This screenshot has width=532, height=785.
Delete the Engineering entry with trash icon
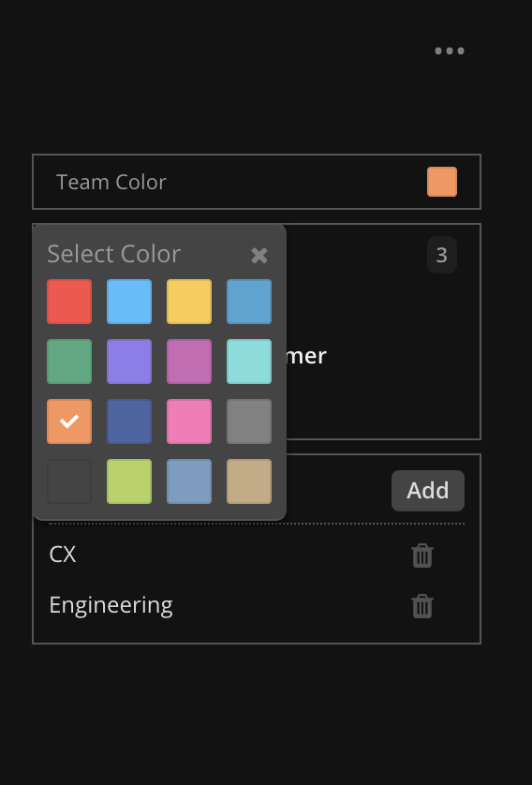point(421,606)
